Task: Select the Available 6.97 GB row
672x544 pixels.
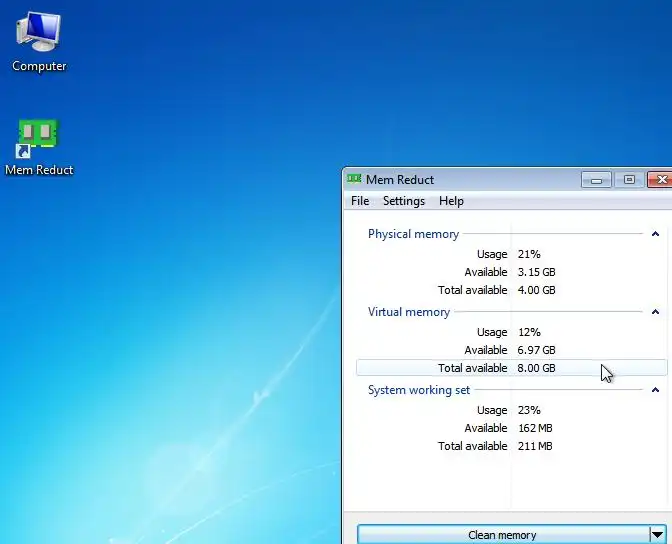Action: (511, 350)
